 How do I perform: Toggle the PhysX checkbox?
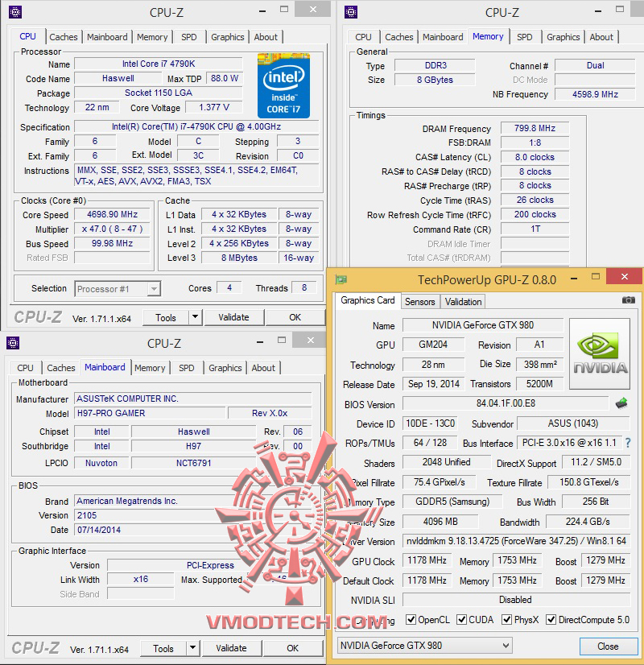tap(506, 619)
